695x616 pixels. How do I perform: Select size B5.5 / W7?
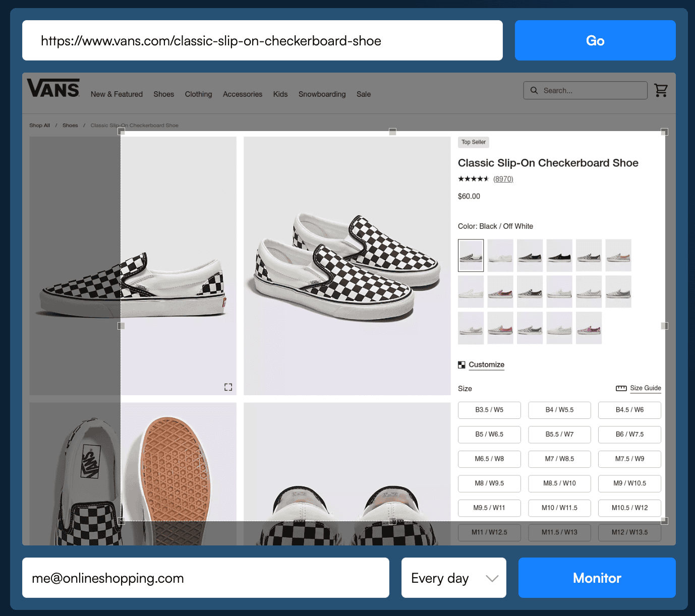coord(559,435)
